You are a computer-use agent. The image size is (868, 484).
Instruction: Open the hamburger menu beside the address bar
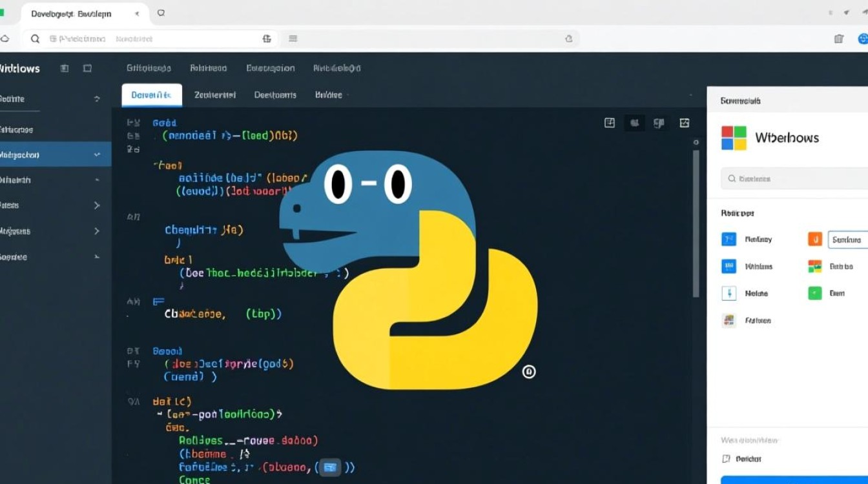293,38
